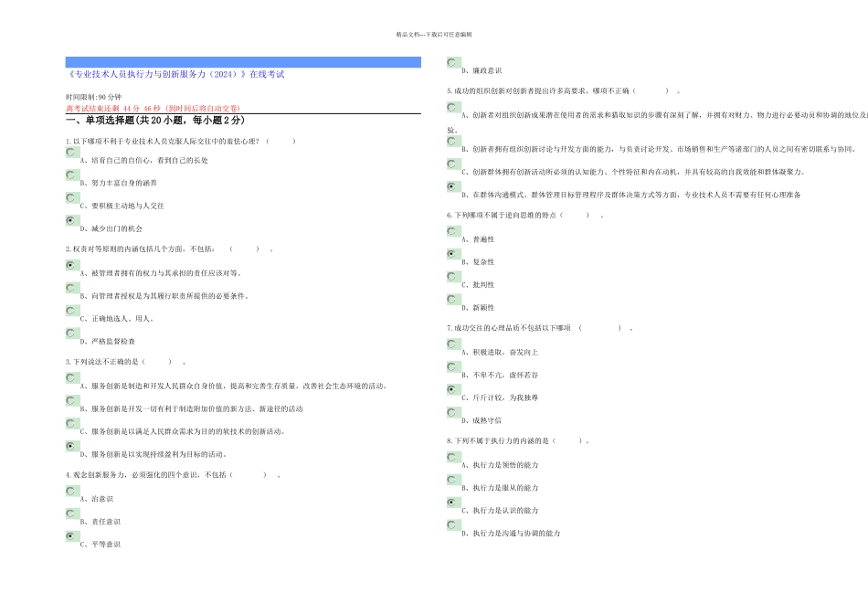Screen dimensions: 868x614
Task: Select radio B 执行力是服从的能力
Action: point(451,480)
